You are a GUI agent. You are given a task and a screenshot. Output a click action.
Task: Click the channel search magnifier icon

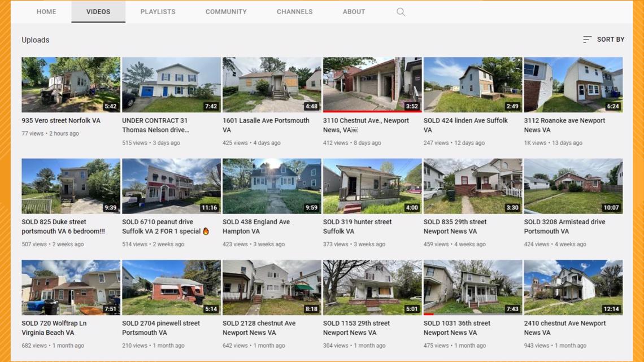click(401, 12)
